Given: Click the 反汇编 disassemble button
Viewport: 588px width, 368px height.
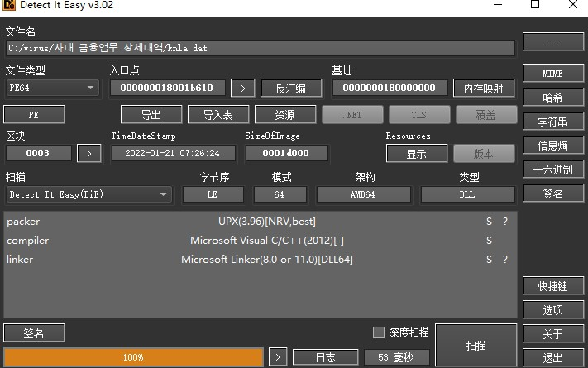Looking at the screenshot, I should coord(291,88).
